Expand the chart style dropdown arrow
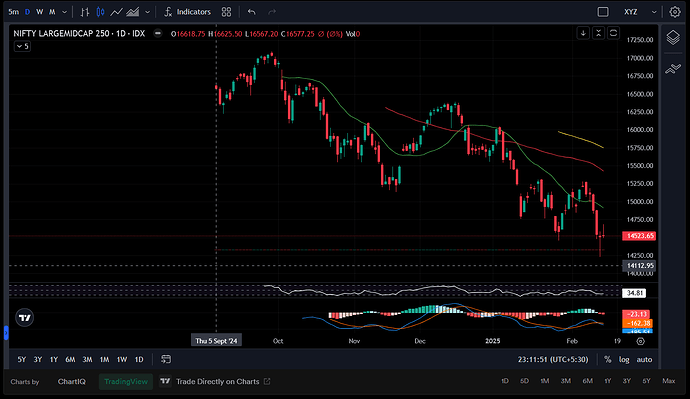 (x=147, y=12)
